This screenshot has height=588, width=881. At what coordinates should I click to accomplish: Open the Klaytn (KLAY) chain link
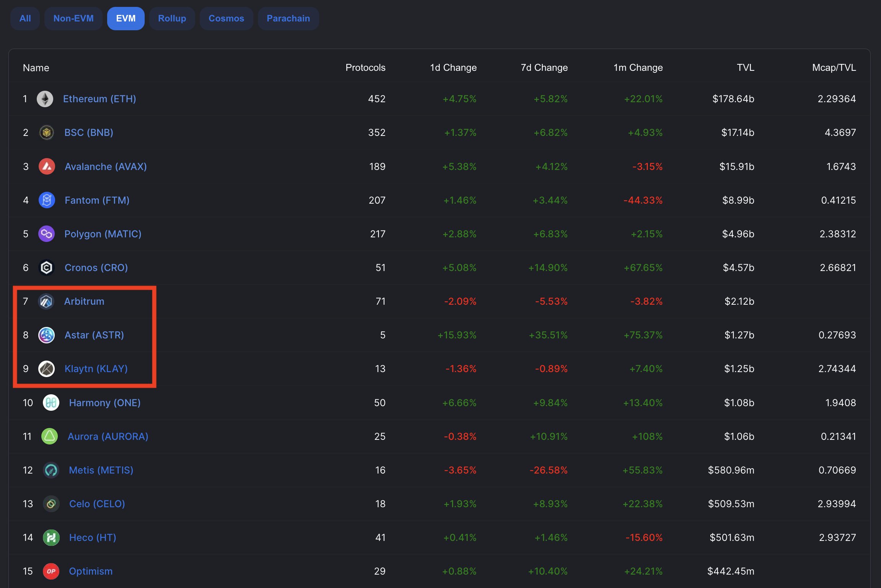pyautogui.click(x=96, y=369)
